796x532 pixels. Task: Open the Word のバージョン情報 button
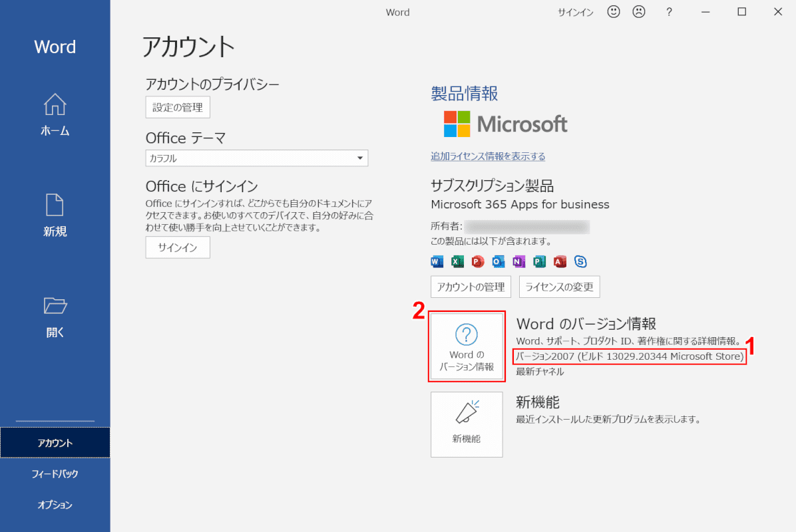467,346
